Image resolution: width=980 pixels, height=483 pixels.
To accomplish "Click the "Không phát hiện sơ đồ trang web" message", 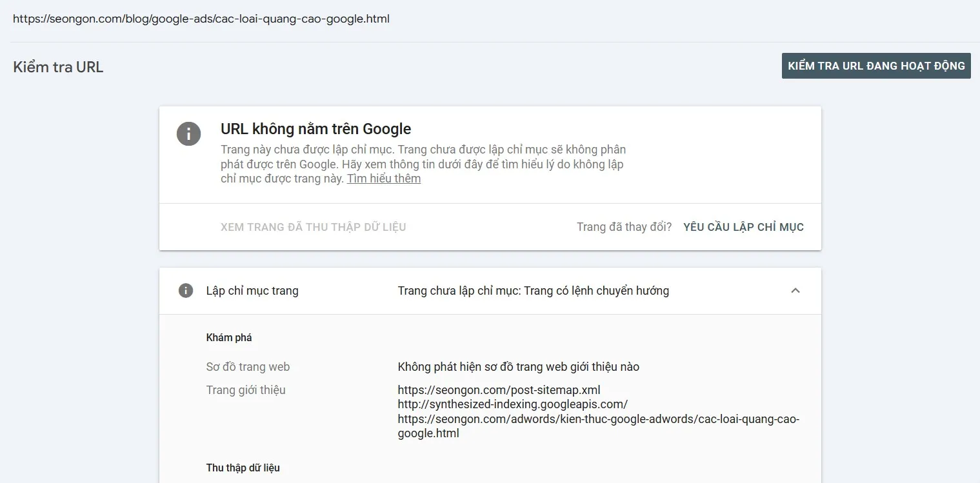I will [518, 366].
